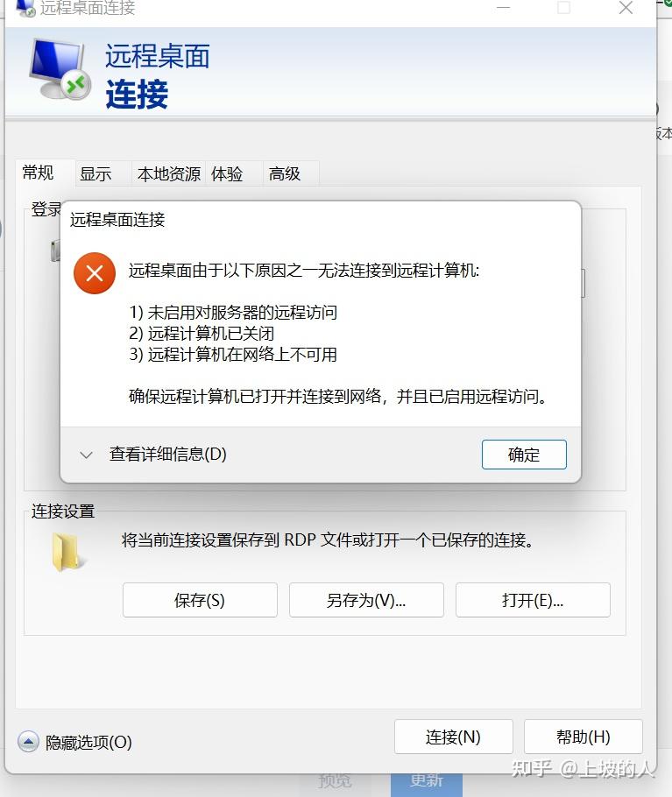This screenshot has height=797, width=672.
Task: Click 确定 to dismiss the error
Action: point(524,455)
